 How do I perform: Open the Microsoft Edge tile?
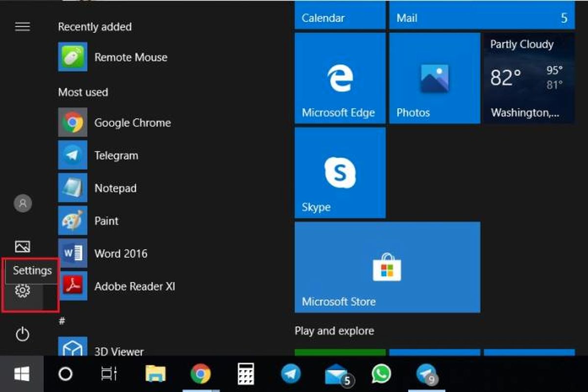[340, 78]
